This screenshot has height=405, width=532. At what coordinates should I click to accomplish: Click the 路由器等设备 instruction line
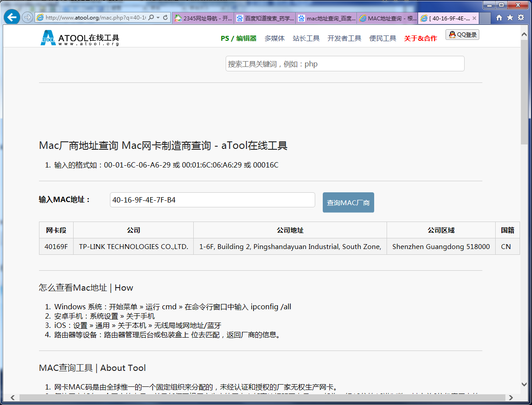click(168, 335)
